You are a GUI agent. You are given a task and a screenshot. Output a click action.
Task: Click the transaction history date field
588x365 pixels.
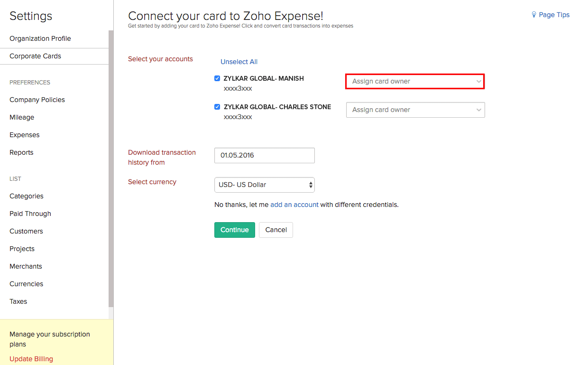point(264,155)
